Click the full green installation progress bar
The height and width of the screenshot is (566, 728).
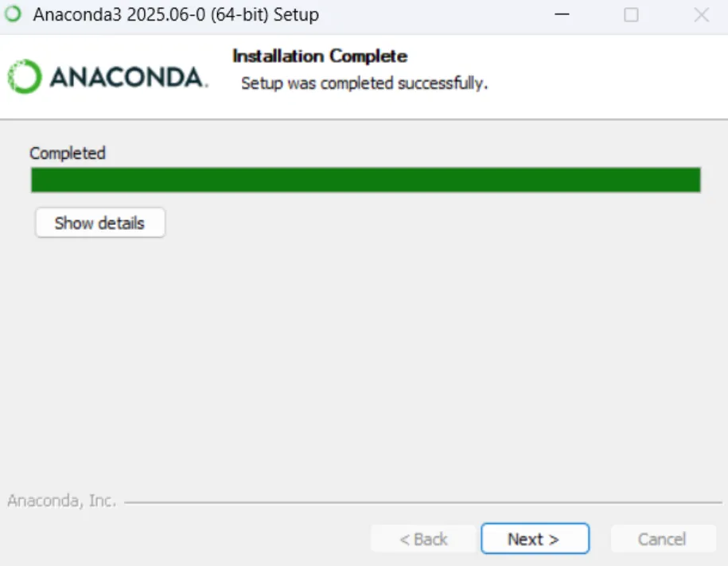pos(366,180)
